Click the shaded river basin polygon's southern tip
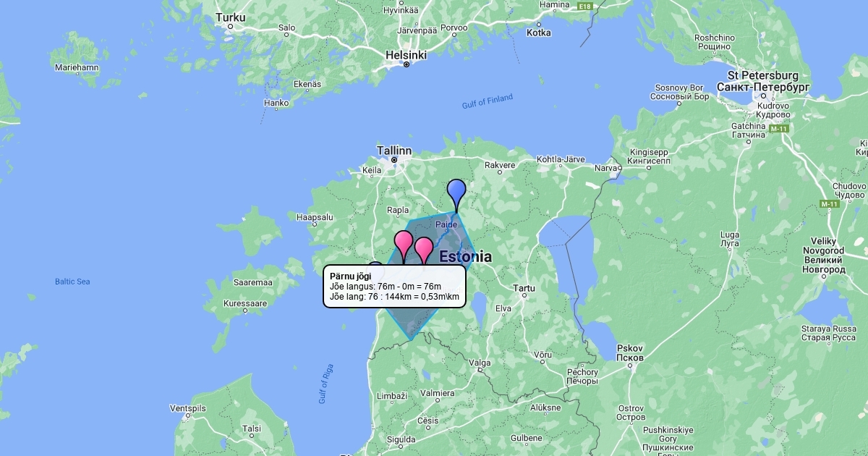The height and width of the screenshot is (456, 868). tap(411, 339)
